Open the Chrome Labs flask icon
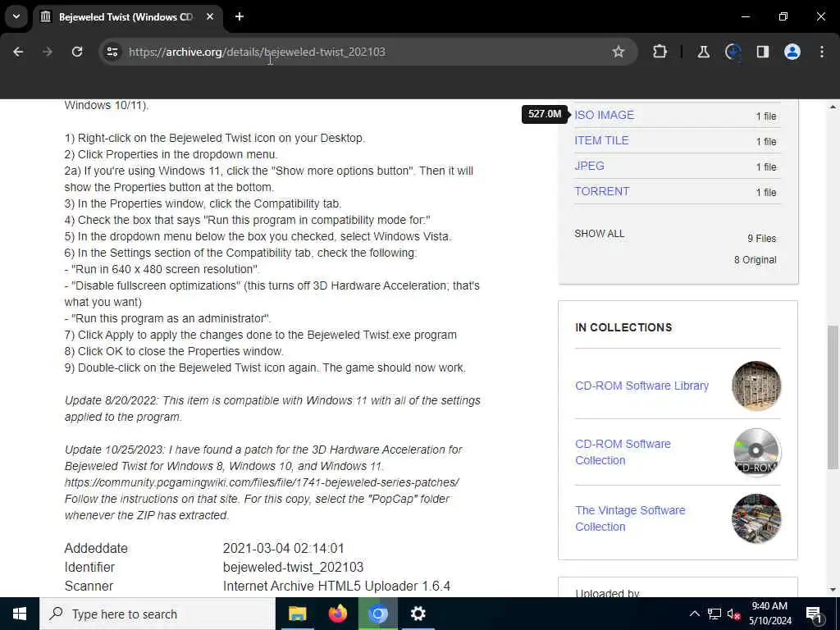The width and height of the screenshot is (840, 630). tap(703, 52)
